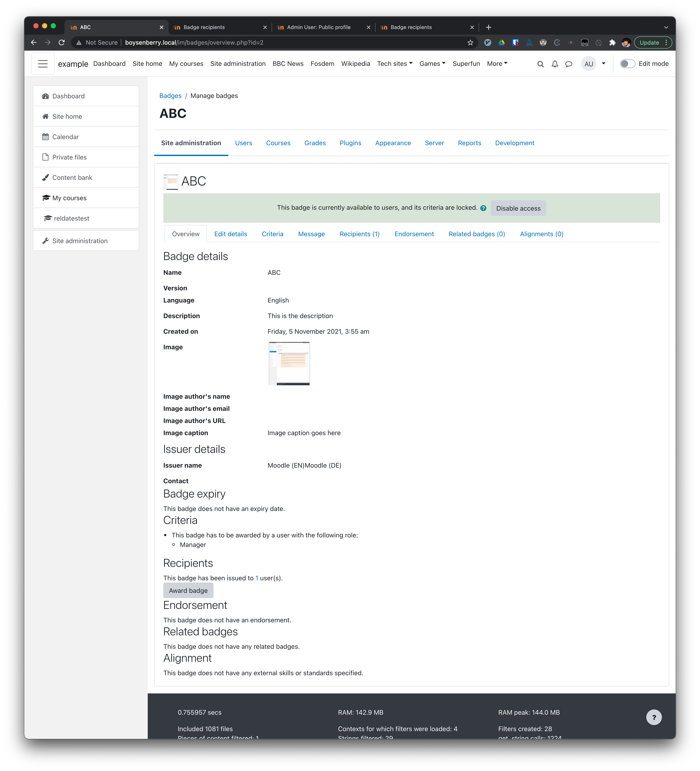Open the Grades admin tab
This screenshot has width=700, height=771.
click(315, 143)
